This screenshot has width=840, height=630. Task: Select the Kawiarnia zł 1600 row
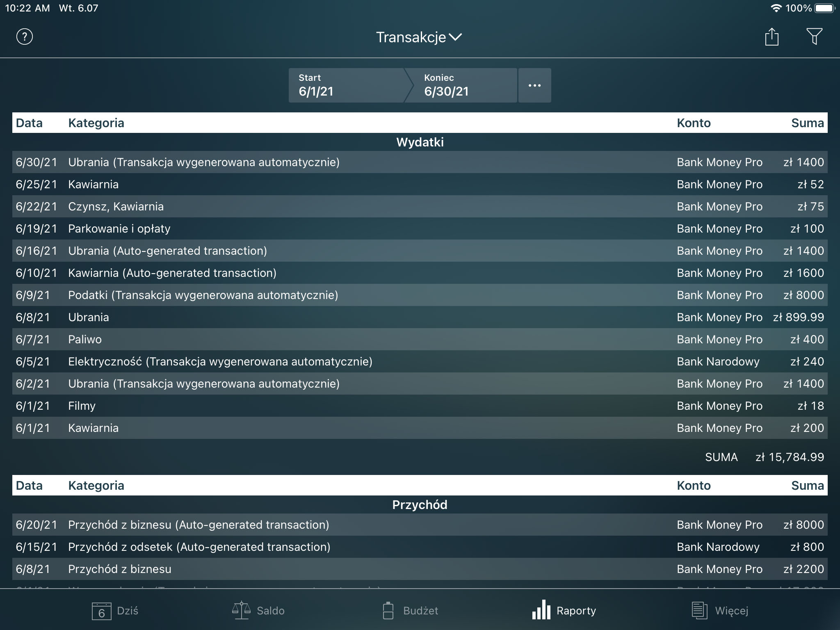tap(420, 273)
